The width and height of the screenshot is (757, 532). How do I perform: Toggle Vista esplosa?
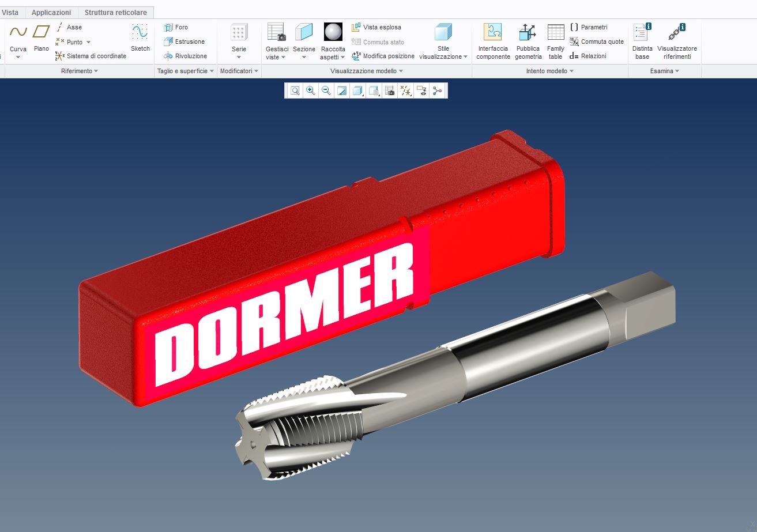click(x=376, y=27)
